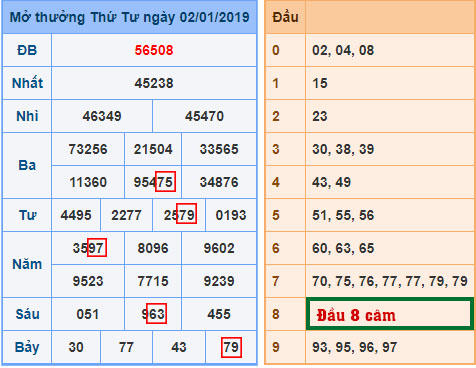Click number 95475 in Ba row

coord(153,182)
